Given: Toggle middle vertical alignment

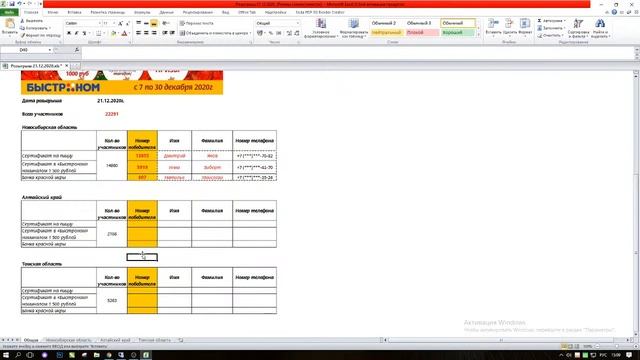Looking at the screenshot, I should pyautogui.click(x=146, y=24).
